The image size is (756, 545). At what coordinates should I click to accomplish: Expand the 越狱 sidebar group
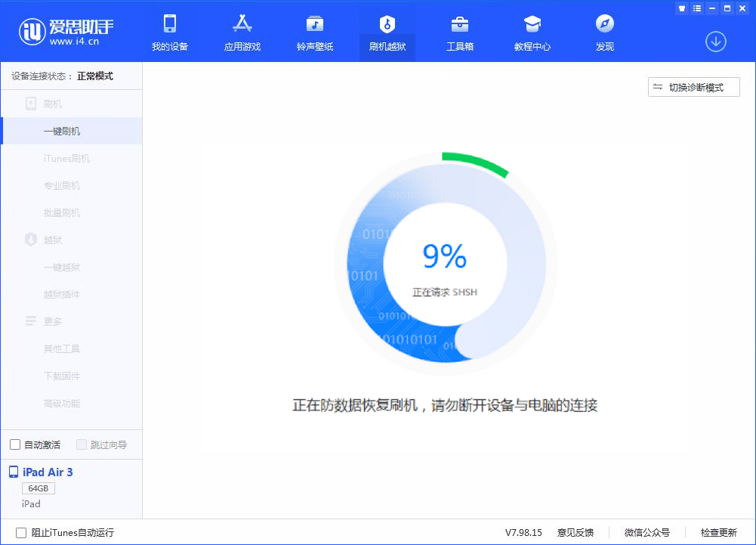52,240
